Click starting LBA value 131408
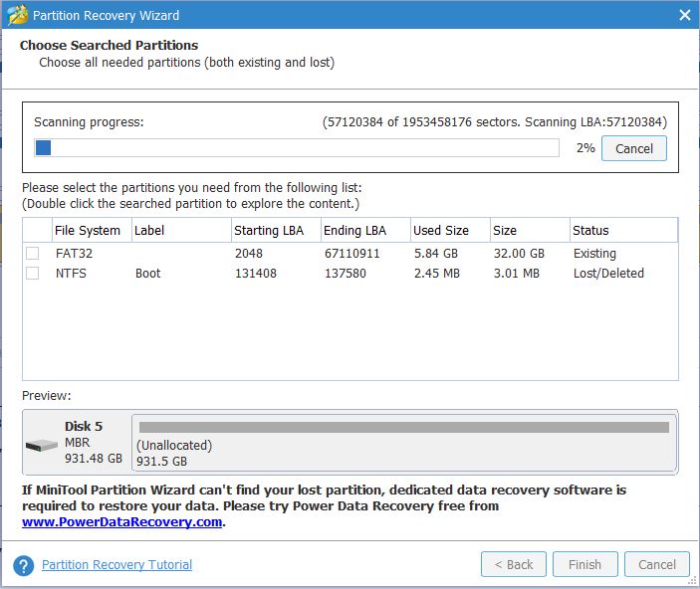Image resolution: width=700 pixels, height=589 pixels. click(x=256, y=273)
